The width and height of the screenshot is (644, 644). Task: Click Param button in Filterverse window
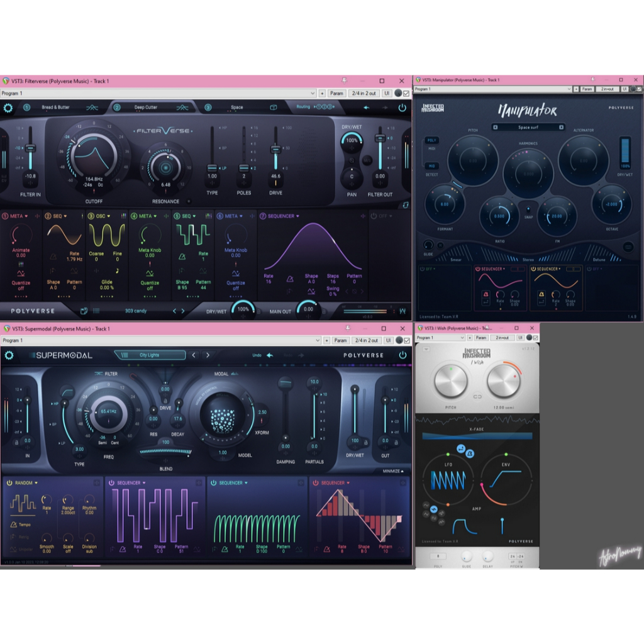(x=336, y=93)
